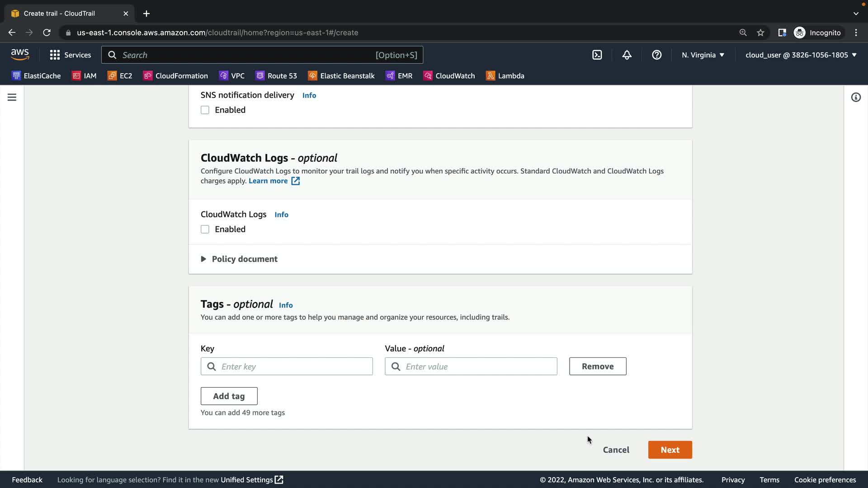Enable CloudWatch Logs checkbox
Image resolution: width=868 pixels, height=488 pixels.
205,230
